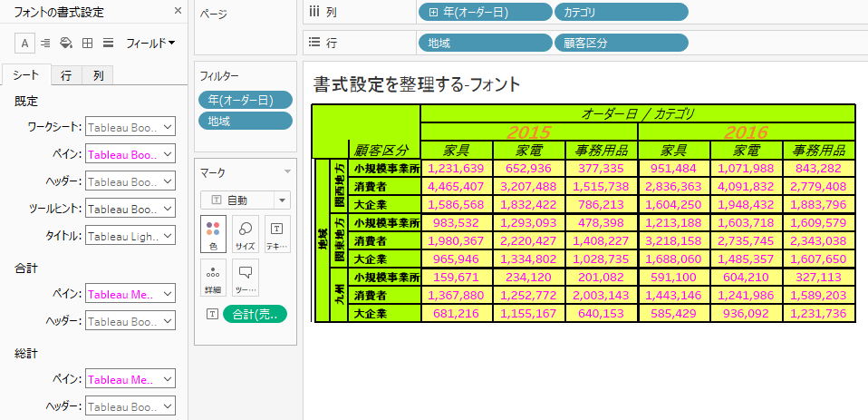Click the vertical 地域 field label
This screenshot has height=420, width=868.
(x=323, y=241)
